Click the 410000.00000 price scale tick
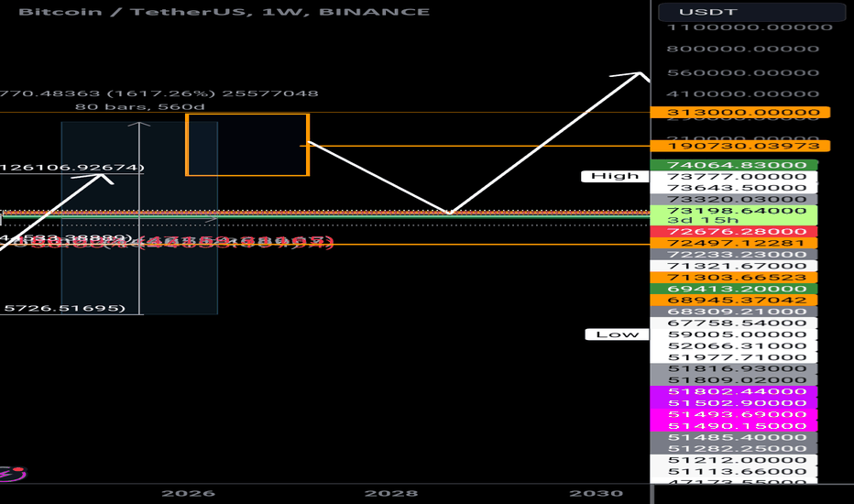Image resolution: width=854 pixels, height=504 pixels. (x=743, y=94)
